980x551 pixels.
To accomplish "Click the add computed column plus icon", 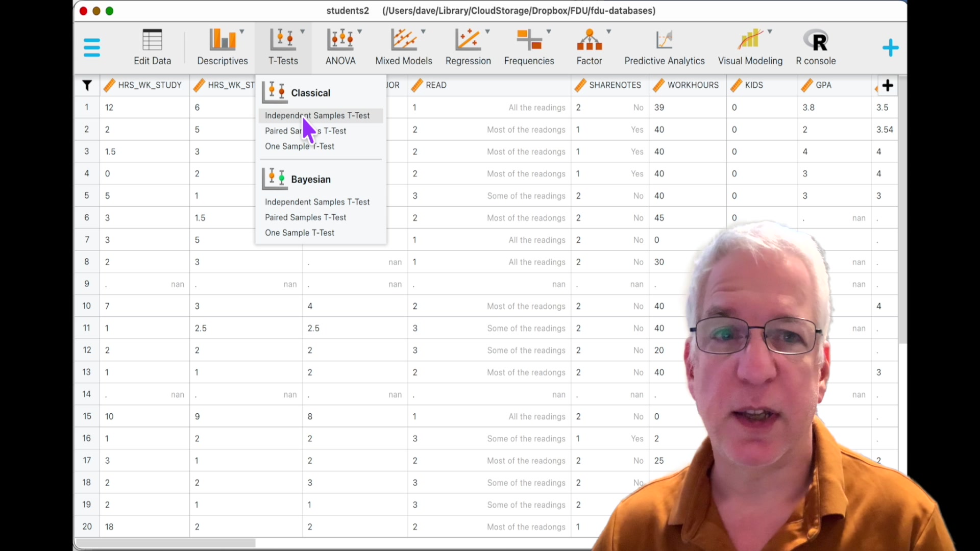I will 888,85.
